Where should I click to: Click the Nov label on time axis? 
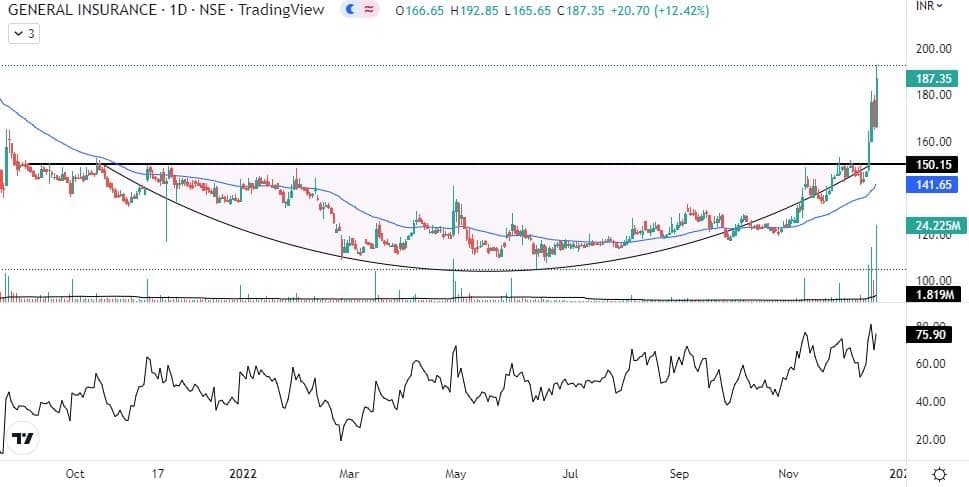click(789, 474)
